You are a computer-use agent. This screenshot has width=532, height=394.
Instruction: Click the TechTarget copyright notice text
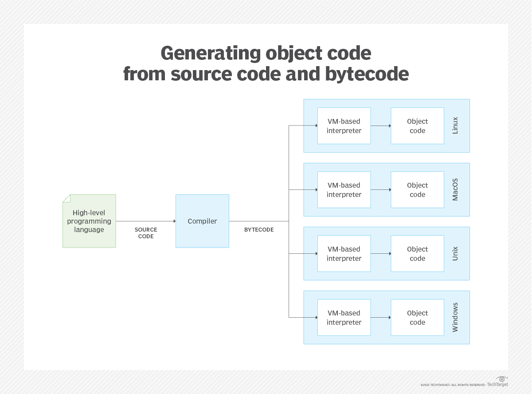[x=453, y=385]
